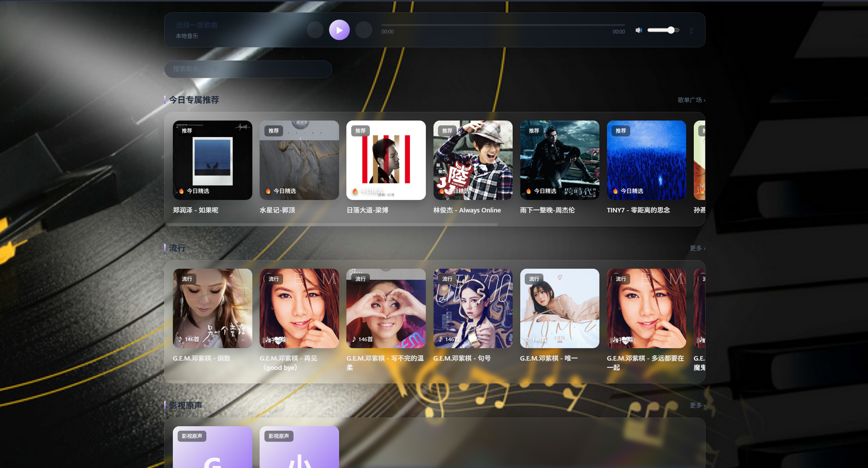Screen dimensions: 868x468
Task: Open G.E.M.邓紫棋 - 句号 cover
Action: [x=473, y=308]
